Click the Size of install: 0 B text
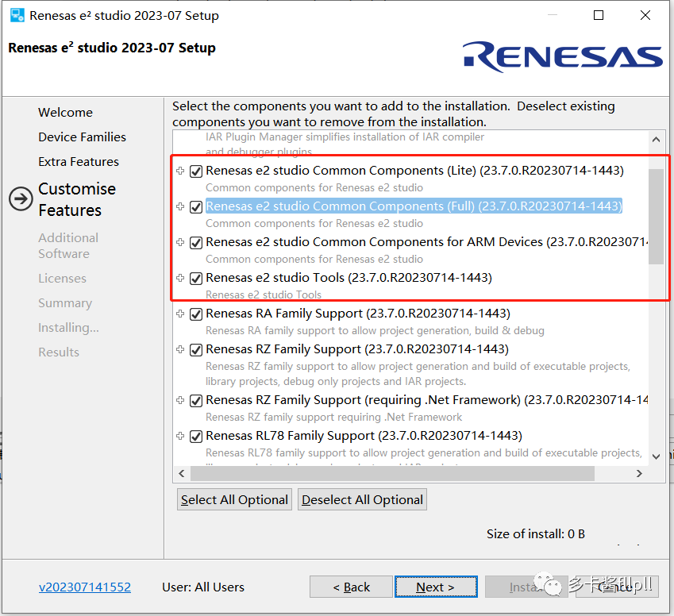Viewport: 674px width, 616px height. (536, 534)
